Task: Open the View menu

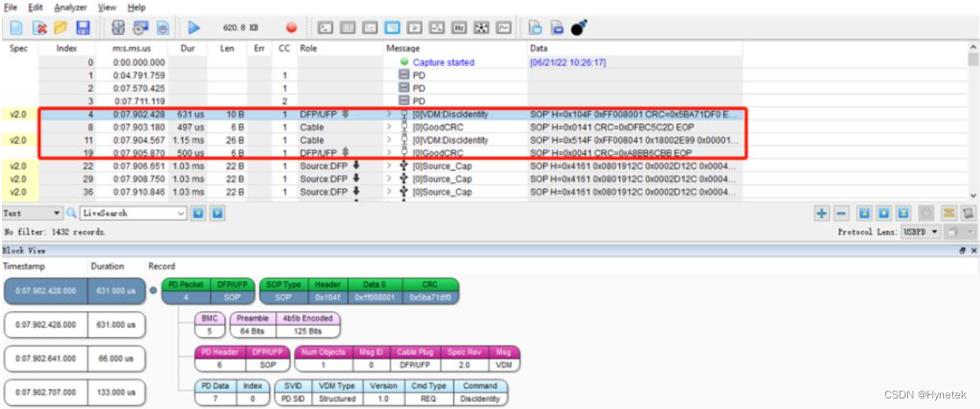Action: click(107, 8)
